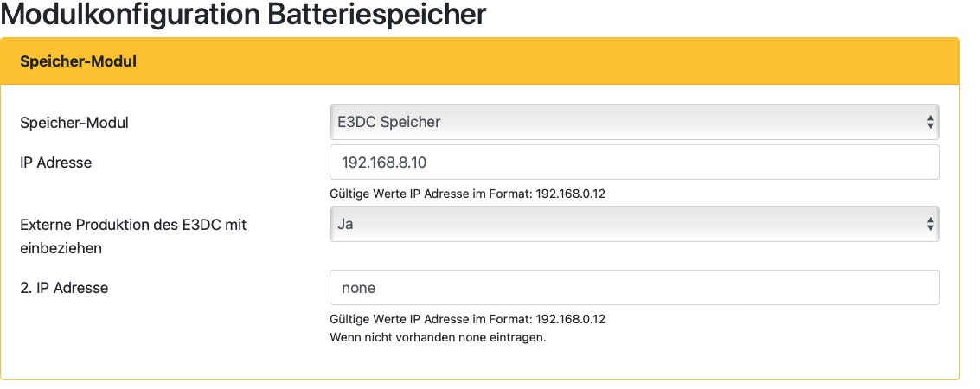Click the Modulkonfiguration Batteriespeicher page title
Viewport: 980px width, 389px height.
point(245,15)
